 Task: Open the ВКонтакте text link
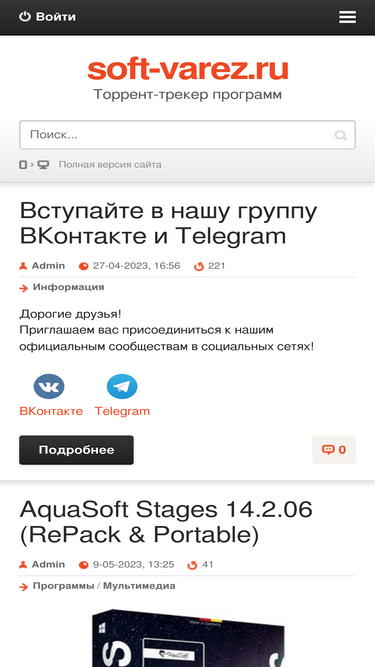pyautogui.click(x=51, y=411)
